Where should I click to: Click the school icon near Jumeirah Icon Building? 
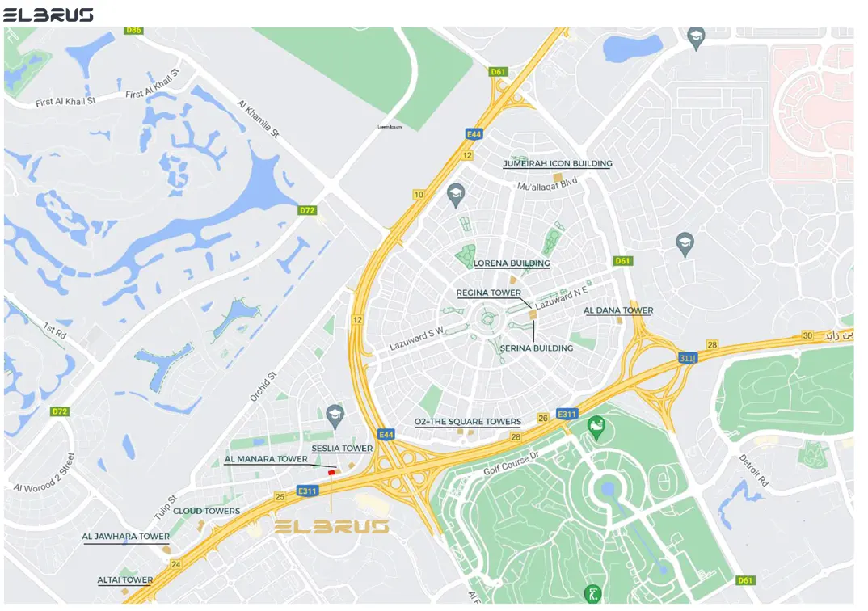(x=456, y=196)
